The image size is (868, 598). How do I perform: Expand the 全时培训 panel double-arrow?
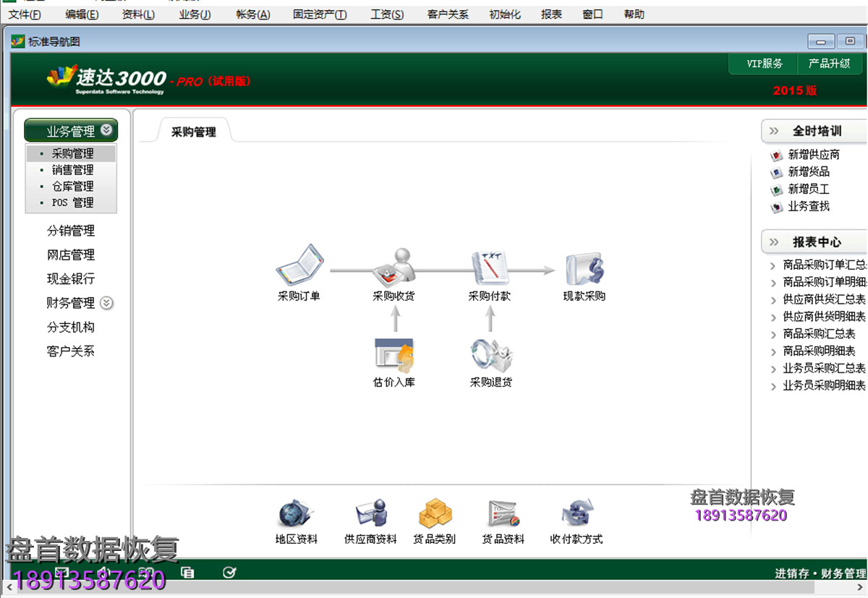[774, 131]
